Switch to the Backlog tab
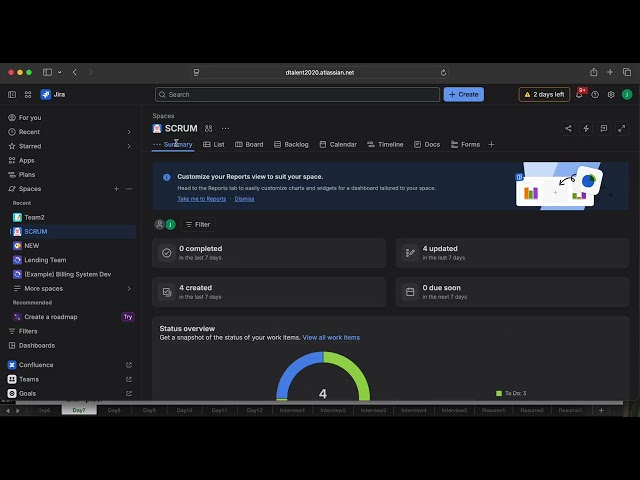The image size is (640, 480). pos(291,144)
